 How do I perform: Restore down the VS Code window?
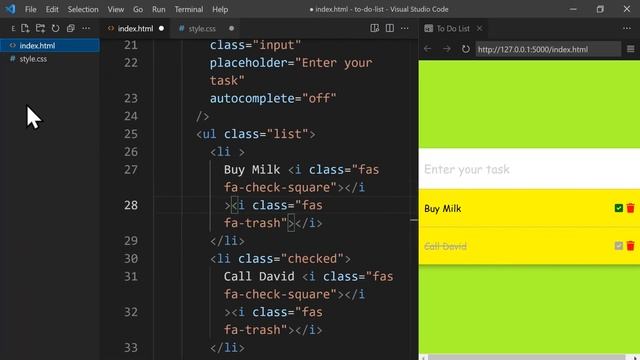click(x=600, y=9)
